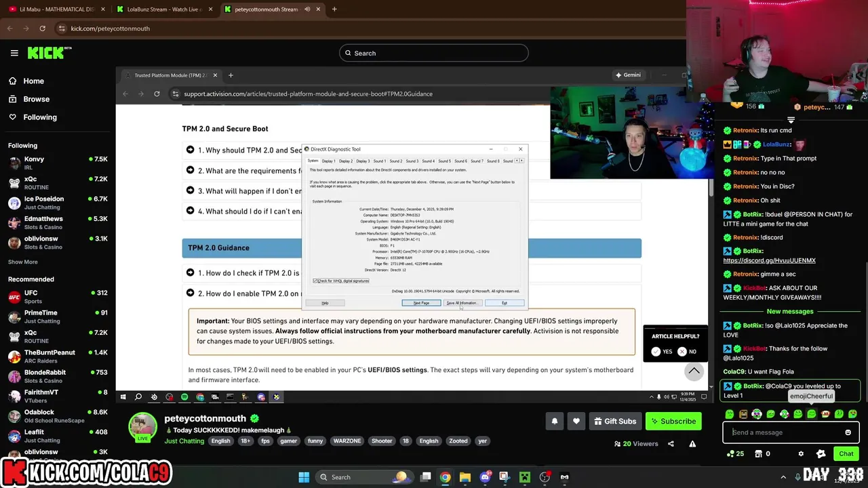
Task: Send message with green Chat button
Action: point(846,453)
